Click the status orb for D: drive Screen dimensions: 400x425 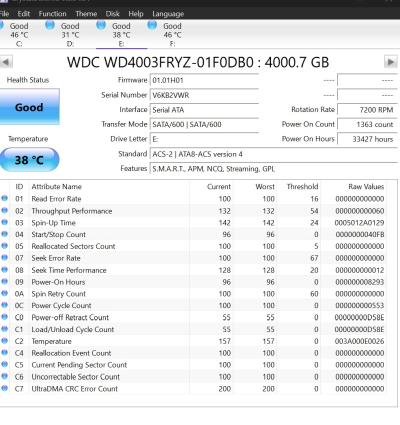(50, 25)
